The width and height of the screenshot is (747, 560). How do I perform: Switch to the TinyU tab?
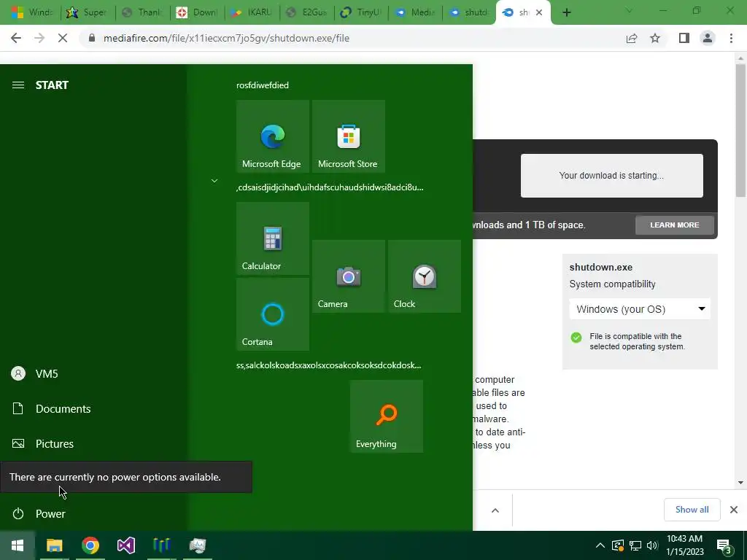tap(361, 12)
